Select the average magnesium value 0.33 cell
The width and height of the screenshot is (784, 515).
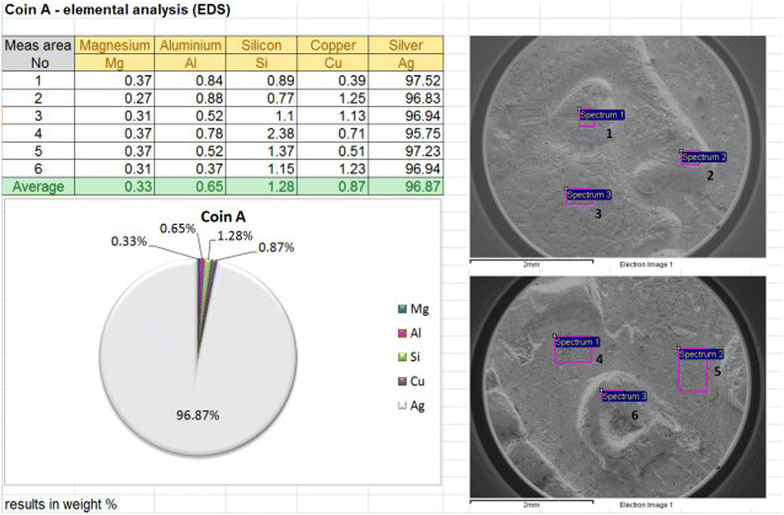click(114, 186)
